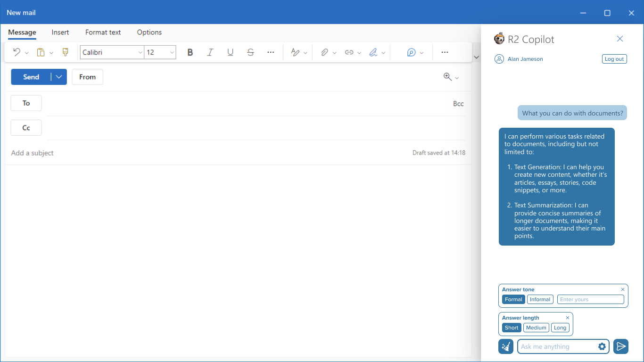
Task: Click the Attach file paperclip icon
Action: point(324,52)
